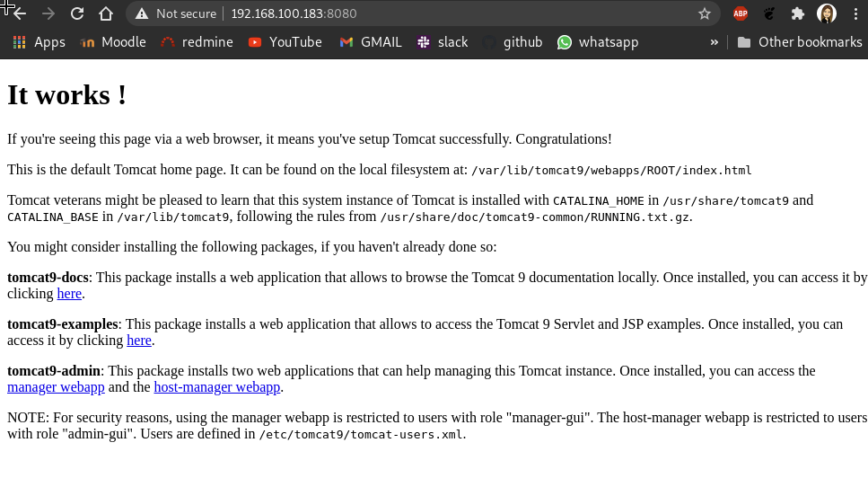Bookmark this page with star icon
This screenshot has width=868, height=478.
705,13
